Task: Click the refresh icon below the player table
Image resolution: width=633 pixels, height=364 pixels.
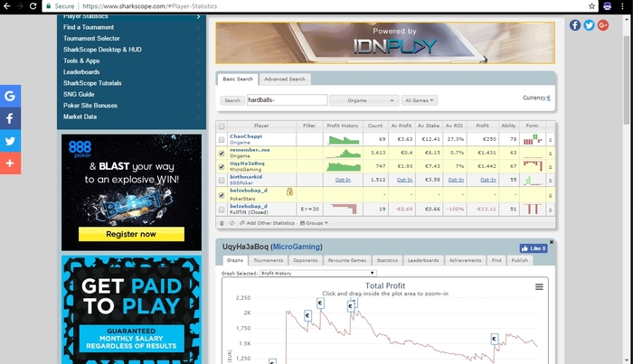Action: (x=232, y=223)
